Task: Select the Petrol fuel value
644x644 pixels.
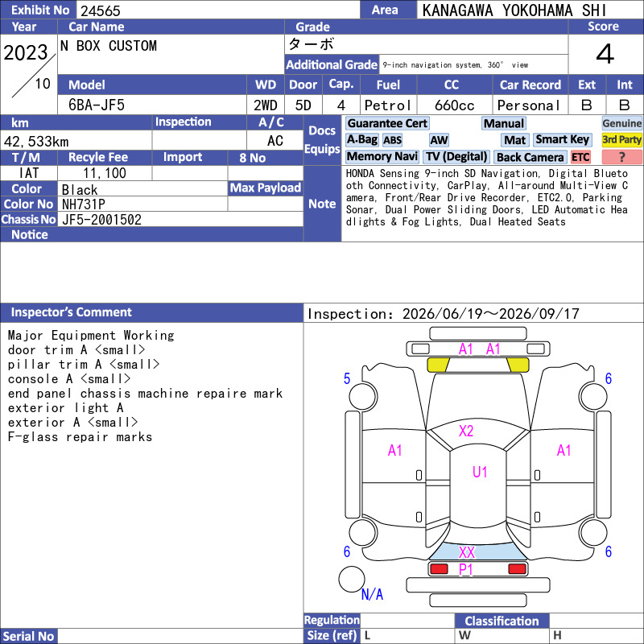Action: [388, 105]
